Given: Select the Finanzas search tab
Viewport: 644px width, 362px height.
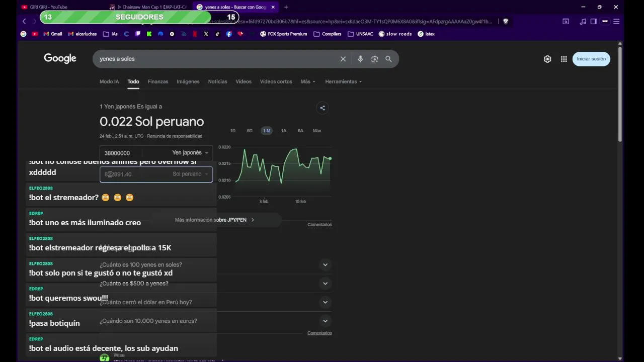Looking at the screenshot, I should tap(158, 81).
